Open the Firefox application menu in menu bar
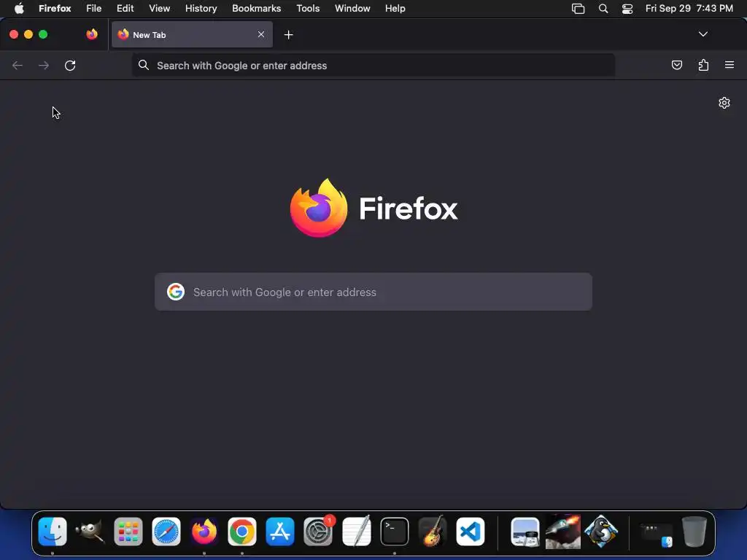Viewport: 747px width, 560px height. tap(55, 9)
